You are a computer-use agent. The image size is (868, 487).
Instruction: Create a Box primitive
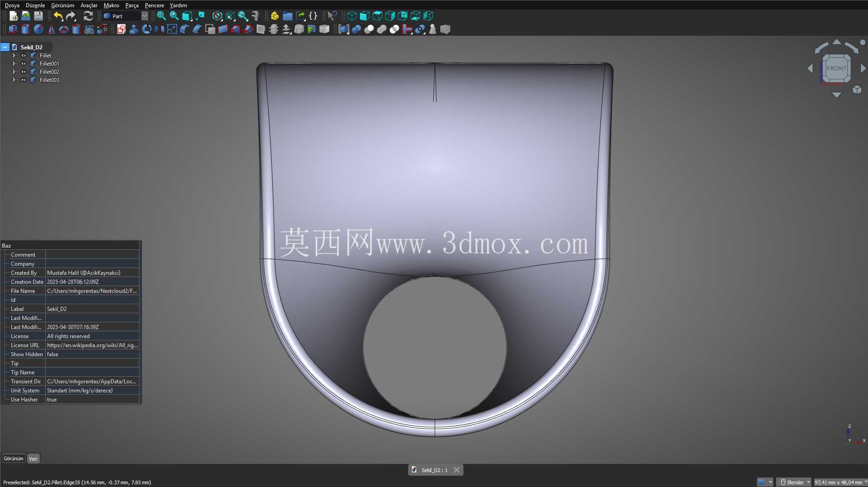point(13,29)
